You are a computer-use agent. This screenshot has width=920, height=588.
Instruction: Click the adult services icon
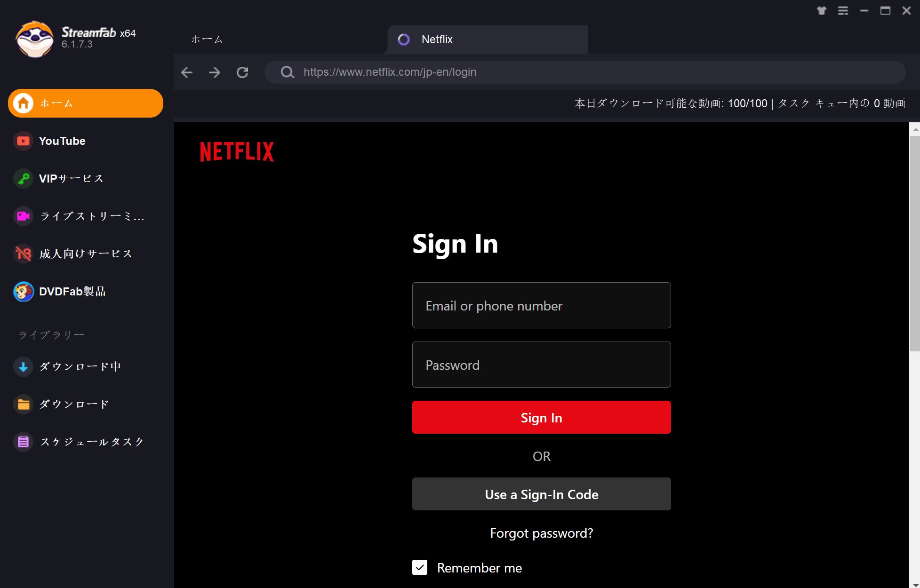click(23, 254)
